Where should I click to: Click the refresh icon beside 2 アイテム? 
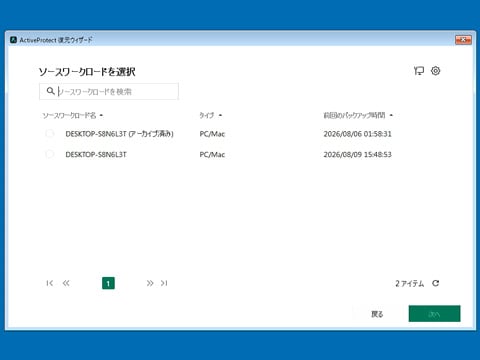point(436,283)
